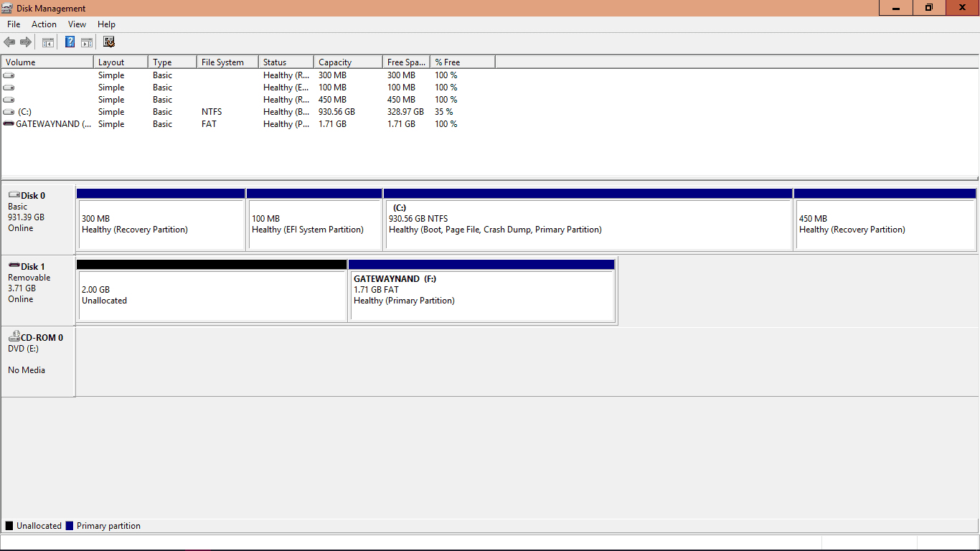Click the 1.71 GB capacity cell
Viewport: 980px width, 551px height.
(333, 124)
